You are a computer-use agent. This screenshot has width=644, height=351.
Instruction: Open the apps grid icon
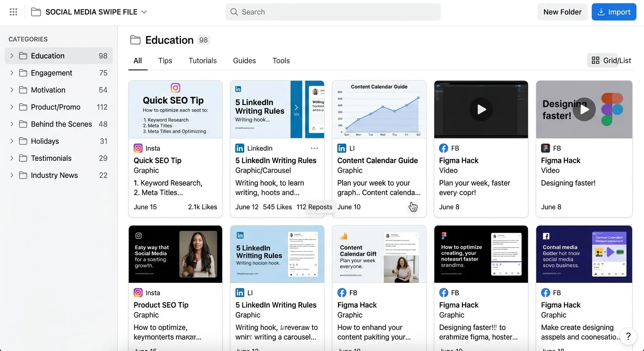click(13, 12)
